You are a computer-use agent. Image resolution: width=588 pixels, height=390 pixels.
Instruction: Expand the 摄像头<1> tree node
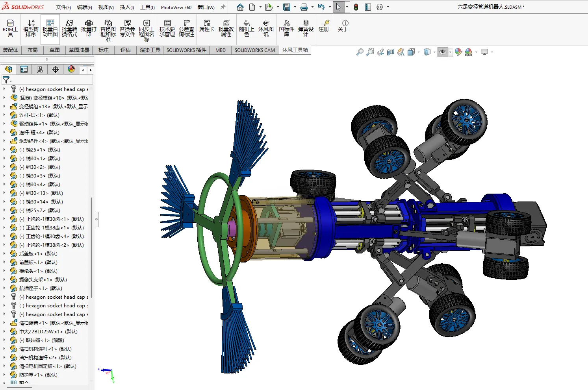4,271
